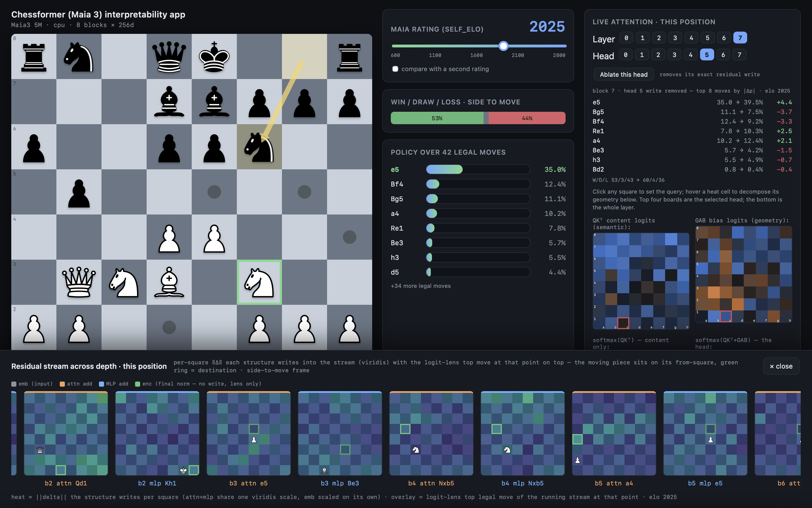Screen dimensions: 812x508
Task: Select the black queen on d8
Action: point(169,56)
